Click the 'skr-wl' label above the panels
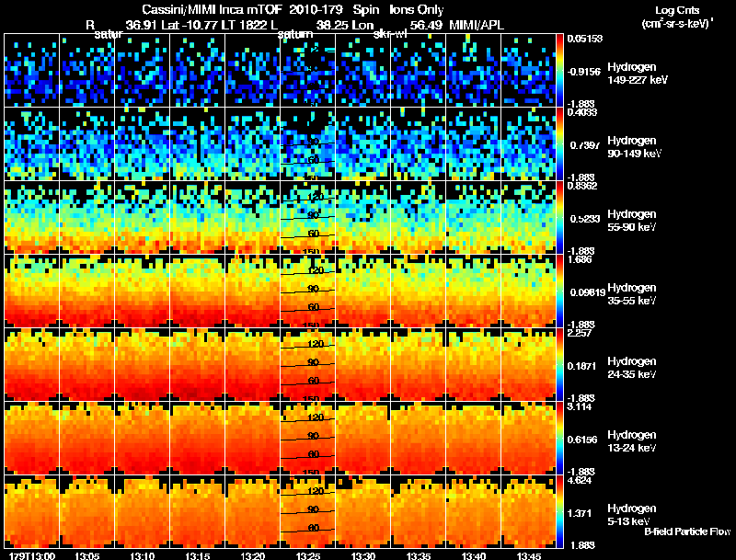 [x=390, y=34]
